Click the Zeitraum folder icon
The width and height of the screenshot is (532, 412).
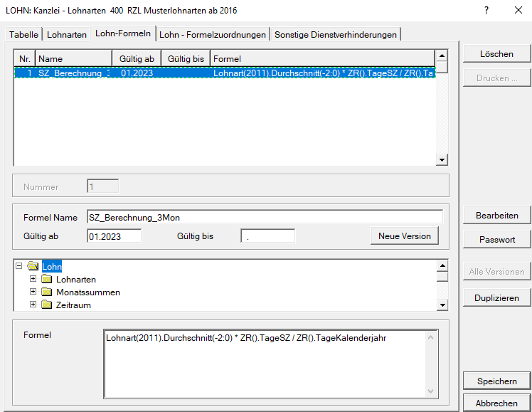pos(47,305)
